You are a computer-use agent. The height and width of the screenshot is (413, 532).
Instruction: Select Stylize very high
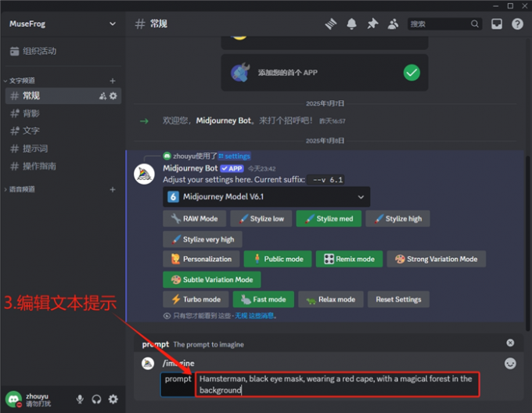pos(203,239)
